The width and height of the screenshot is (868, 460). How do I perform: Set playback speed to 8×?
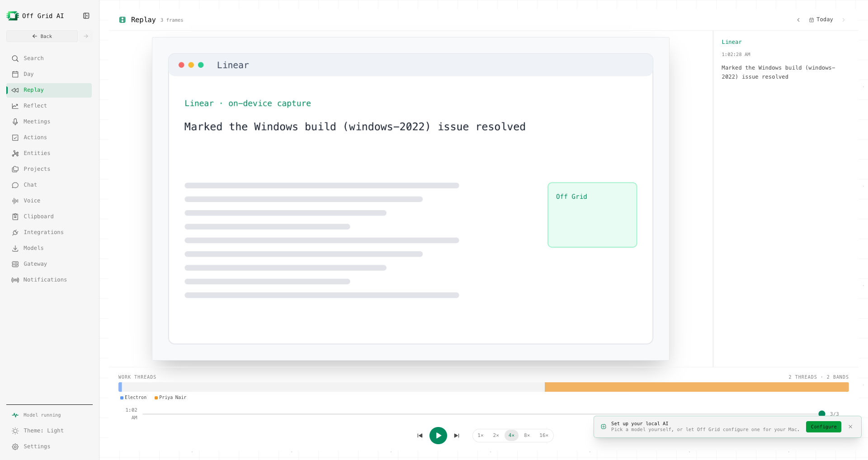pos(527,436)
